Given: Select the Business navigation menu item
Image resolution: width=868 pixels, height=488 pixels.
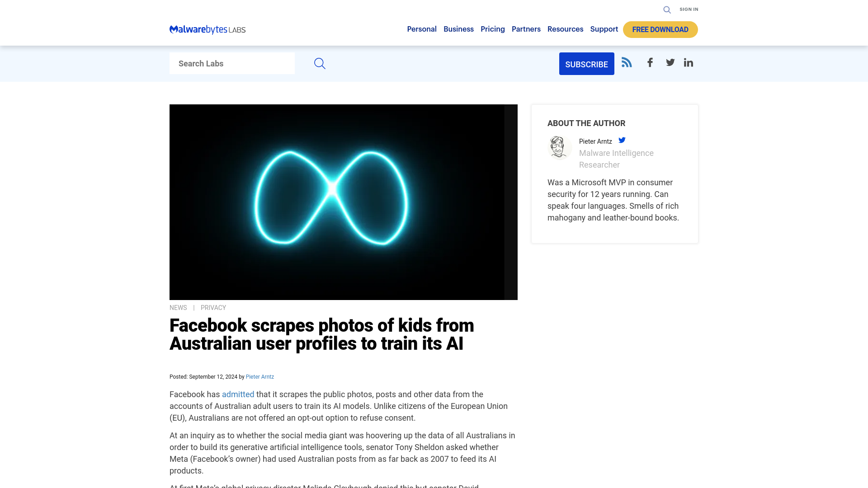Looking at the screenshot, I should [x=458, y=29].
